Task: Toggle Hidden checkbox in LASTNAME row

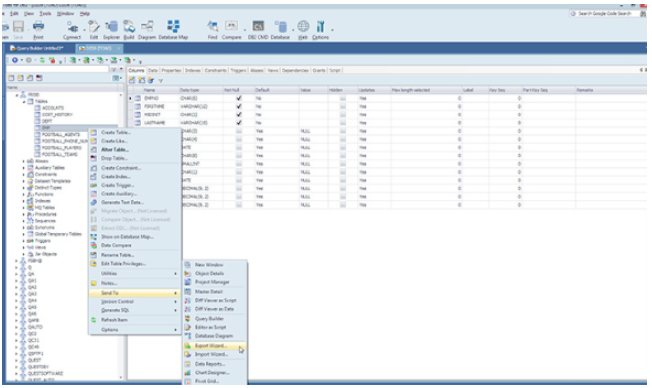Action: point(343,123)
